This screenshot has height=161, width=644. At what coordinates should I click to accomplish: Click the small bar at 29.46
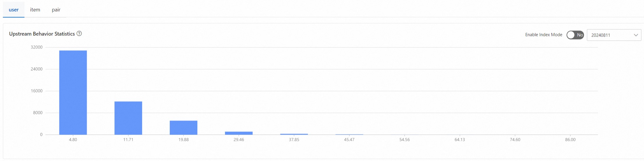[x=239, y=133]
